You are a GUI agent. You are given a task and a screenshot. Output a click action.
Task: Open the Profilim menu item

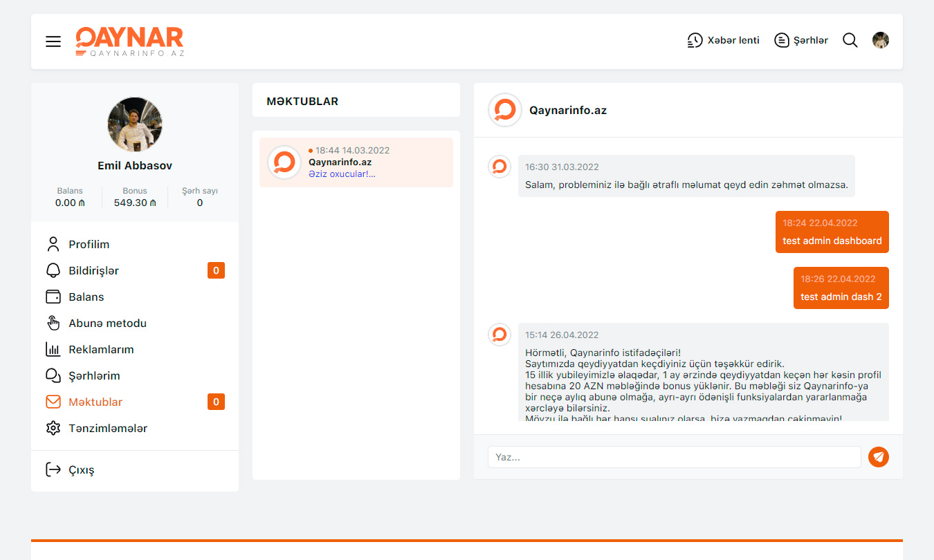click(x=89, y=244)
